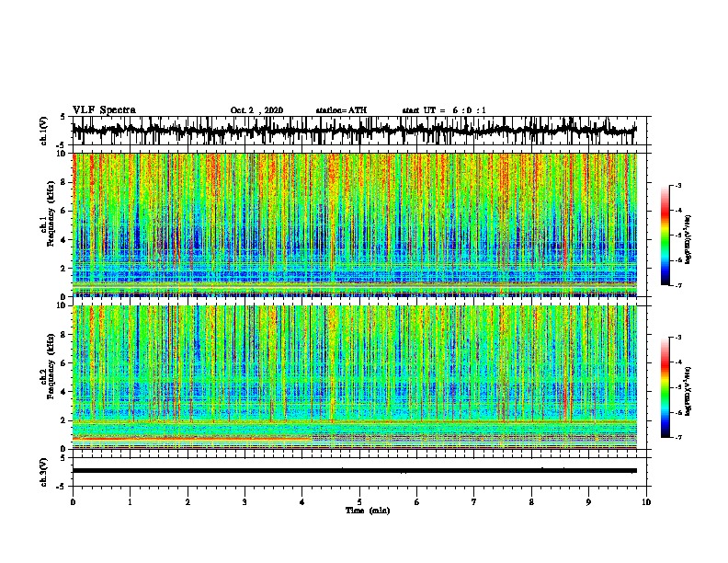The height and width of the screenshot is (563, 728).
Task: Click the "VLF Spectra" title text
Action: [104, 110]
